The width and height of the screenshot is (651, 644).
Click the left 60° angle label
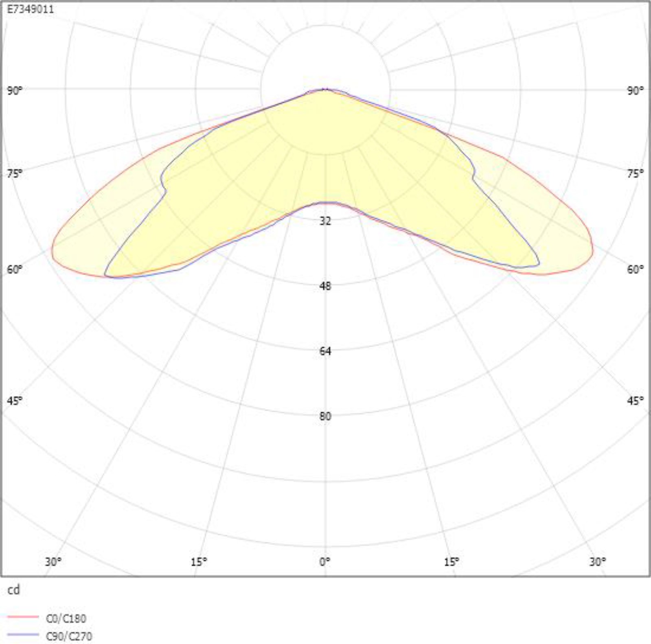(15, 269)
